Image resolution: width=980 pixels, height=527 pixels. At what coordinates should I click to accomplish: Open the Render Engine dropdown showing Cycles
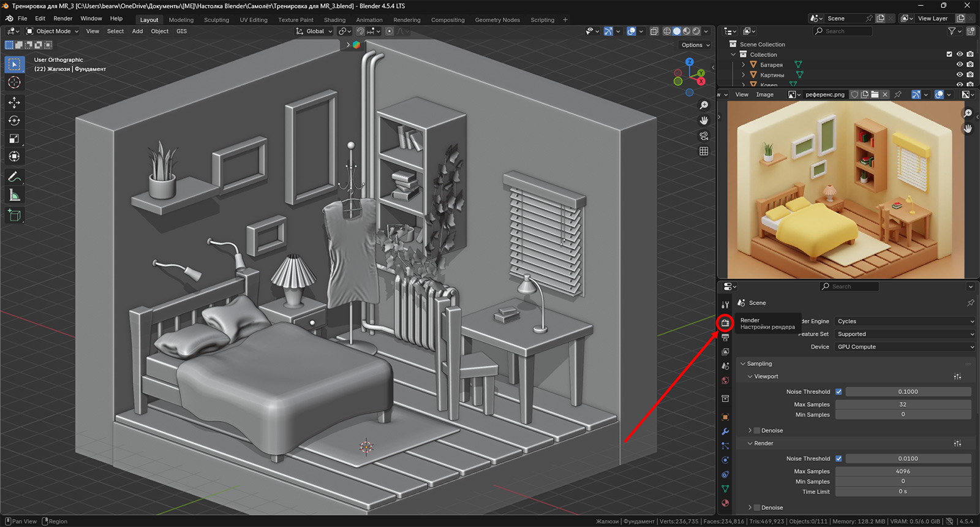click(x=905, y=321)
